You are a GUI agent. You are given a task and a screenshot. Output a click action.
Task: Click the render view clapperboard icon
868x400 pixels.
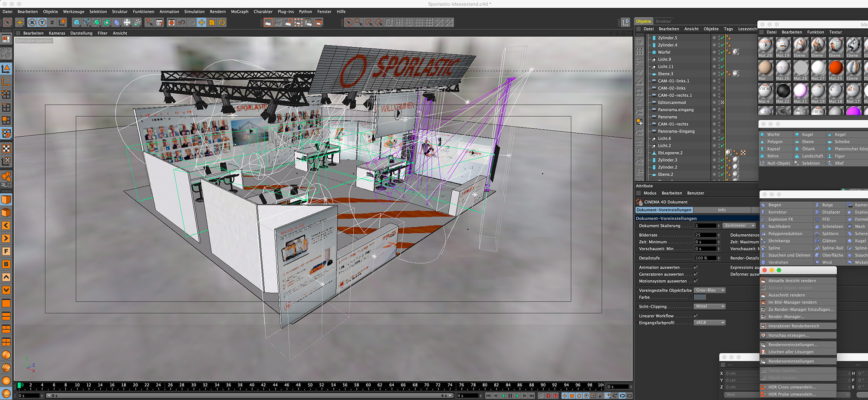(268, 23)
